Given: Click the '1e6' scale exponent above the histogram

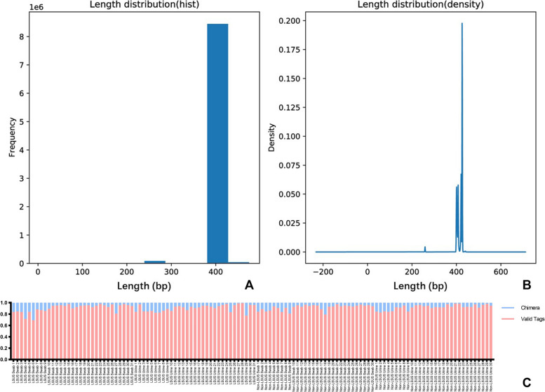Looking at the screenshot, I should pyautogui.click(x=36, y=7).
